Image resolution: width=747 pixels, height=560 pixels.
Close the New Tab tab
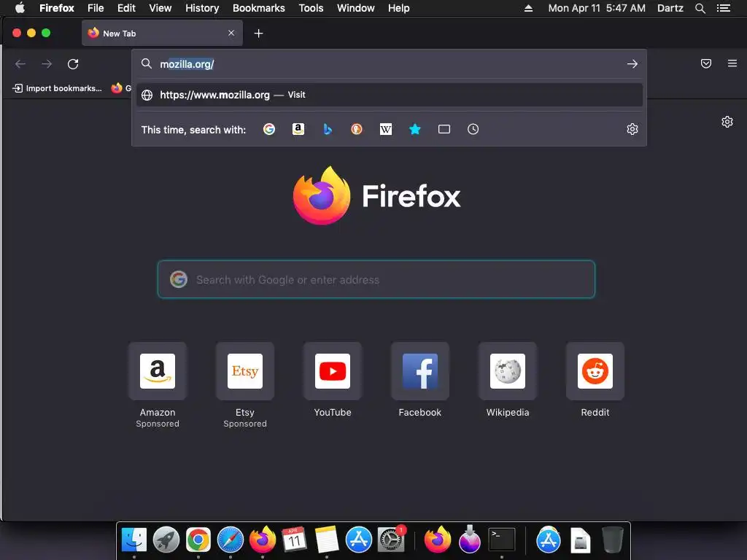(x=231, y=33)
